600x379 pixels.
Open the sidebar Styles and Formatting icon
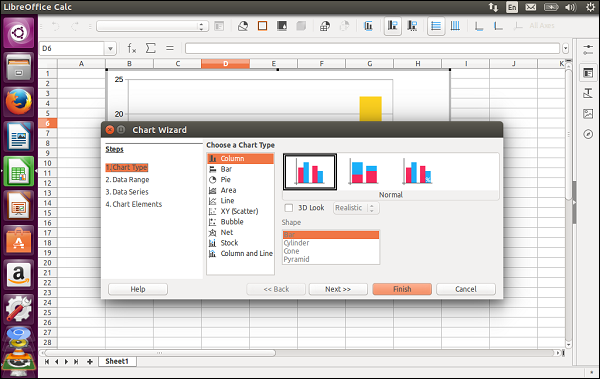pos(588,93)
